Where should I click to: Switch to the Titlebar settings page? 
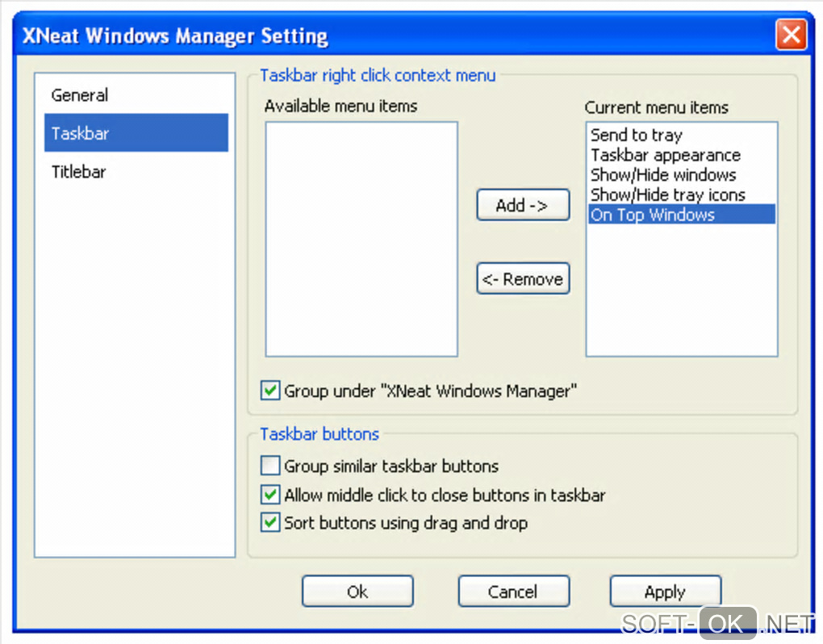136,172
